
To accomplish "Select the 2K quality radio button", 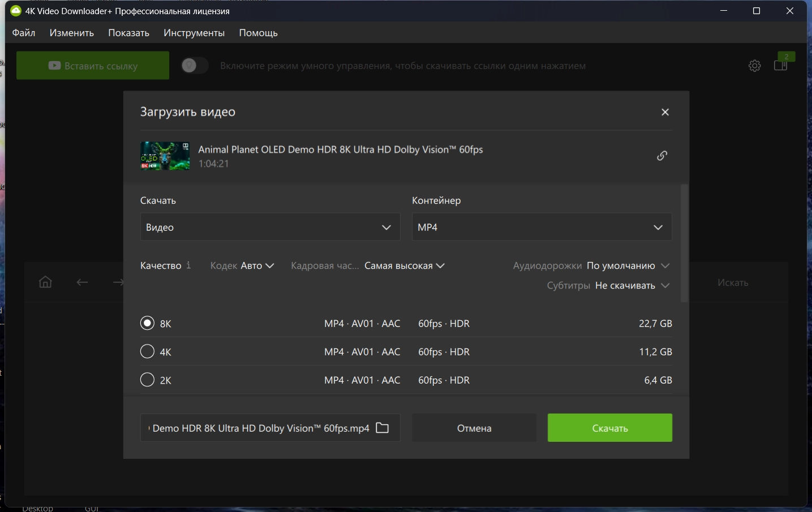I will (147, 380).
